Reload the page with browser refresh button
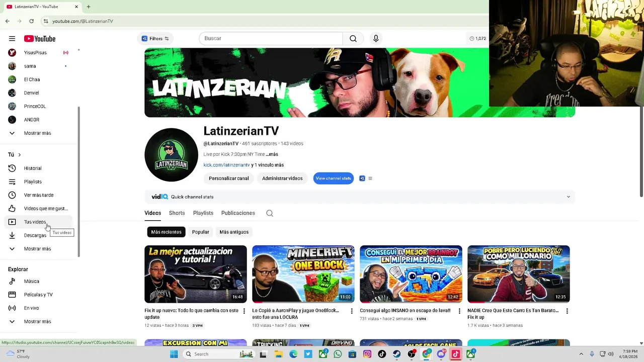644x362 pixels. click(x=31, y=21)
